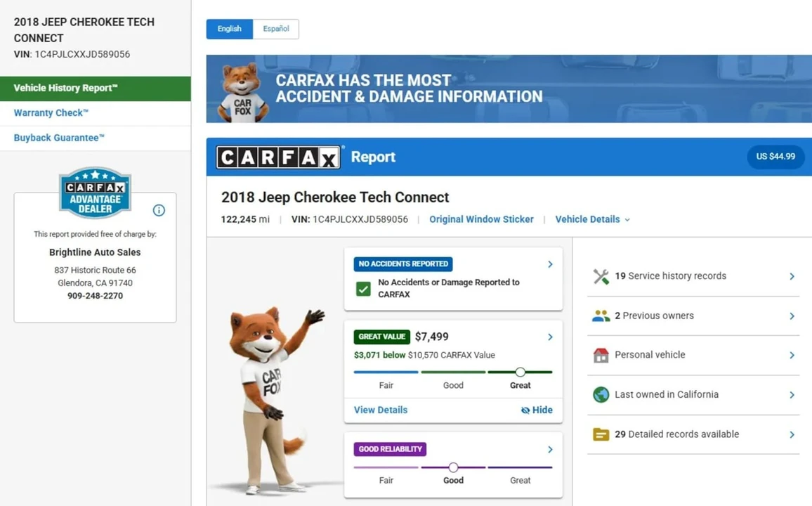Image resolution: width=812 pixels, height=506 pixels.
Task: Open the Buyback Guarantee section
Action: [x=96, y=138]
